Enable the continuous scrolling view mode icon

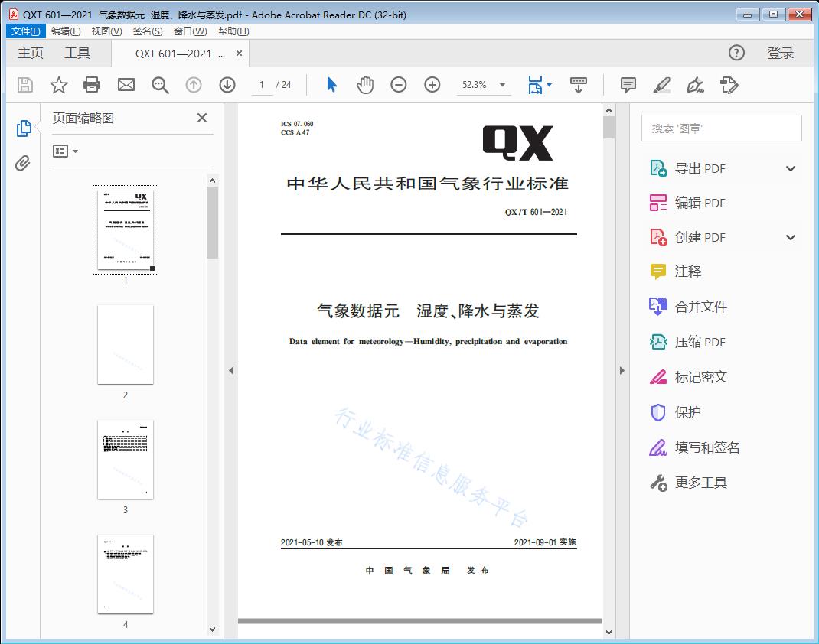click(x=578, y=85)
